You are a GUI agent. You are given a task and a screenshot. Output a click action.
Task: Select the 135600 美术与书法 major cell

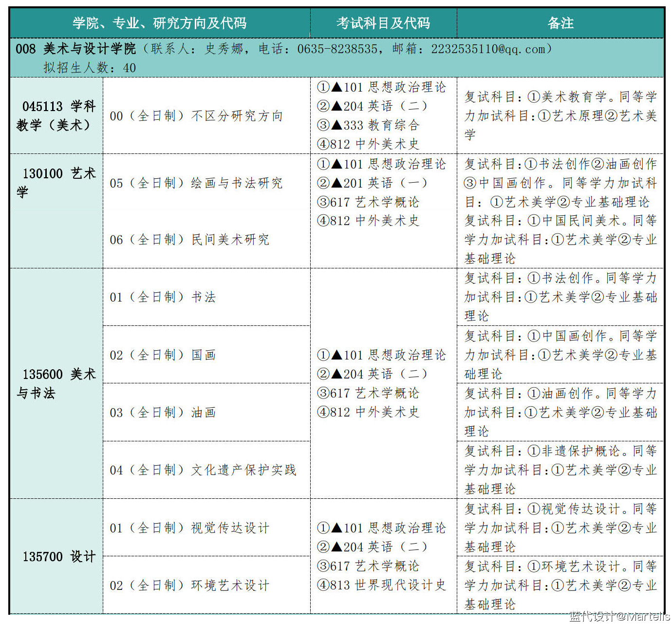[x=56, y=383]
